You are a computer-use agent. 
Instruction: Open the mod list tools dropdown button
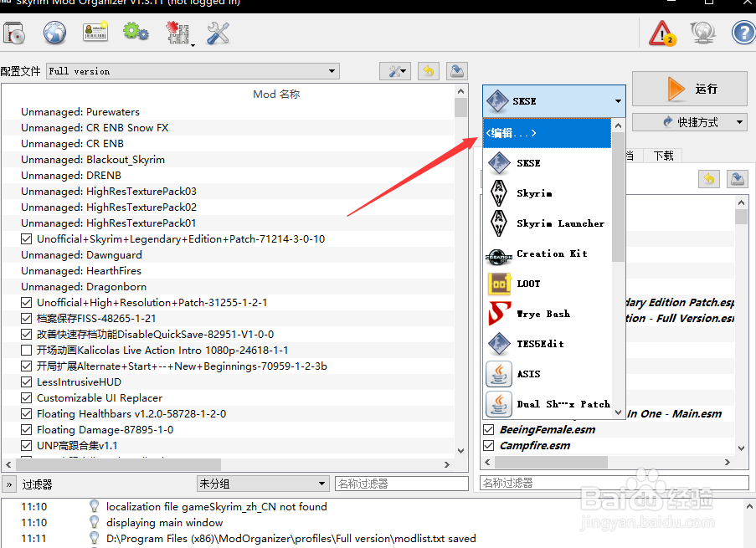pyautogui.click(x=395, y=71)
